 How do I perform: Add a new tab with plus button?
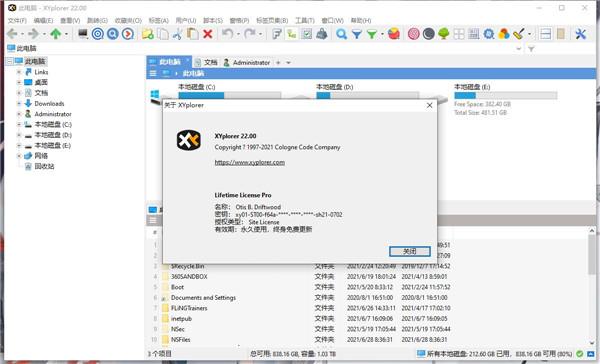[x=279, y=62]
